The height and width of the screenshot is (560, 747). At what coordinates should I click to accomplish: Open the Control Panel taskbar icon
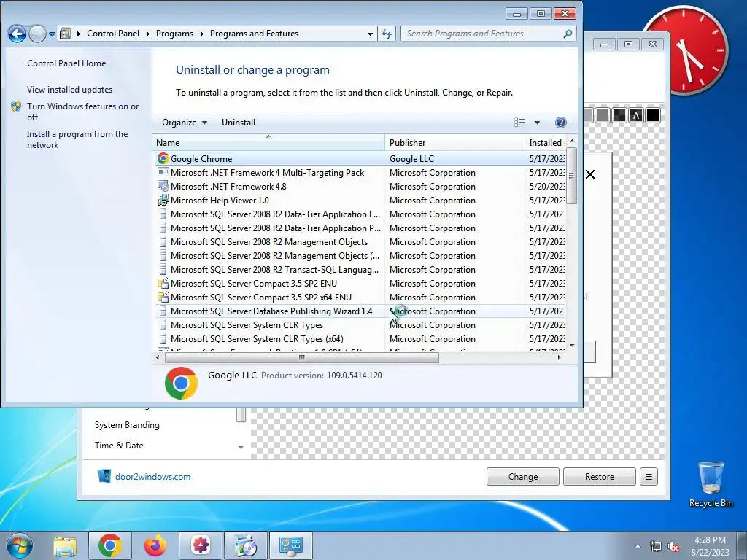pyautogui.click(x=291, y=545)
